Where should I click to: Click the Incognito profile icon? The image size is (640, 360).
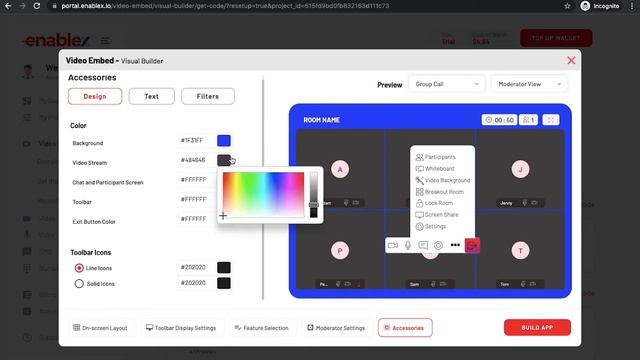point(585,6)
